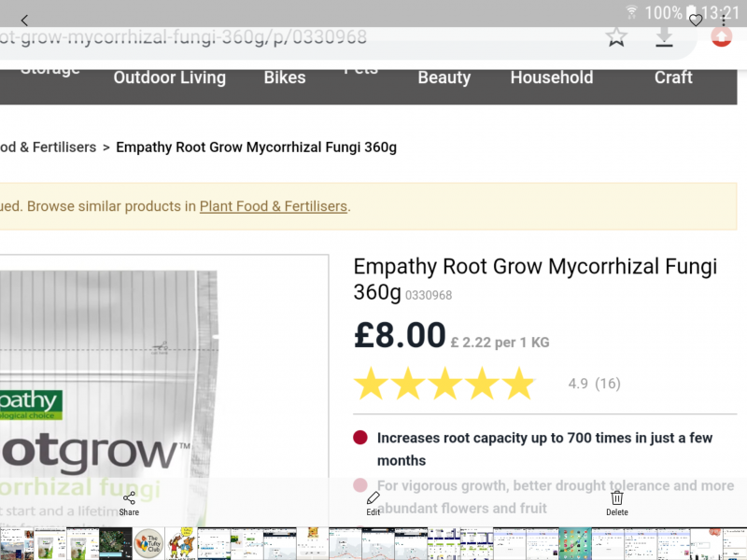The height and width of the screenshot is (560, 747).
Task: Open the 16 reviews count
Action: [x=608, y=384]
